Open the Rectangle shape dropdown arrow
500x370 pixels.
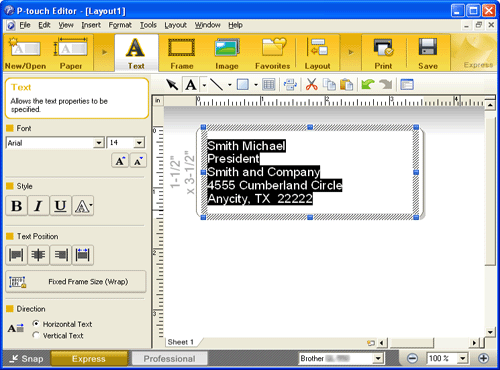(256, 85)
